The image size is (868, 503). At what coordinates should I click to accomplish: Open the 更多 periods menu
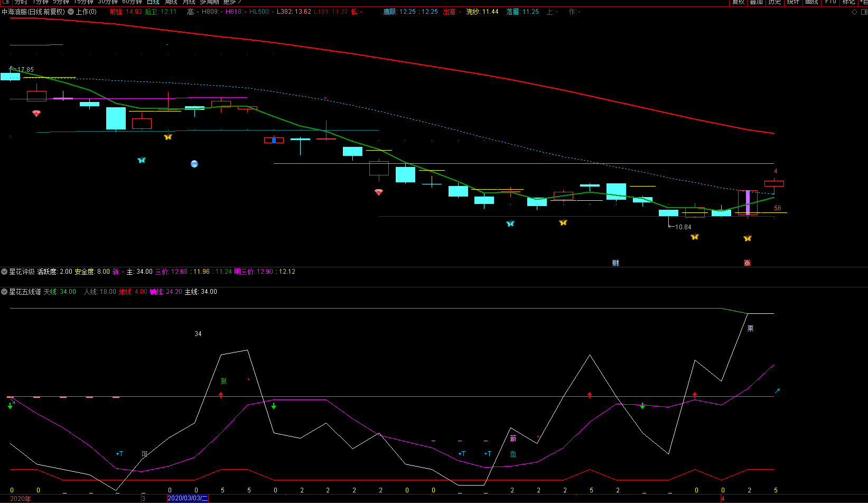click(231, 2)
